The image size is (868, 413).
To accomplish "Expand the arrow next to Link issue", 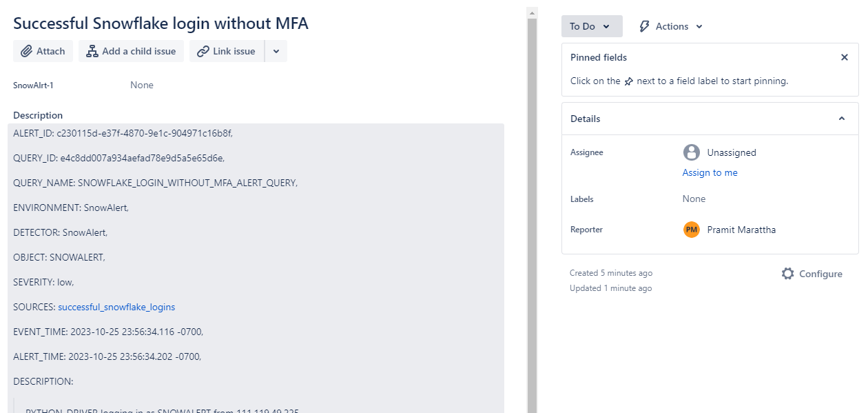I will 276,50.
